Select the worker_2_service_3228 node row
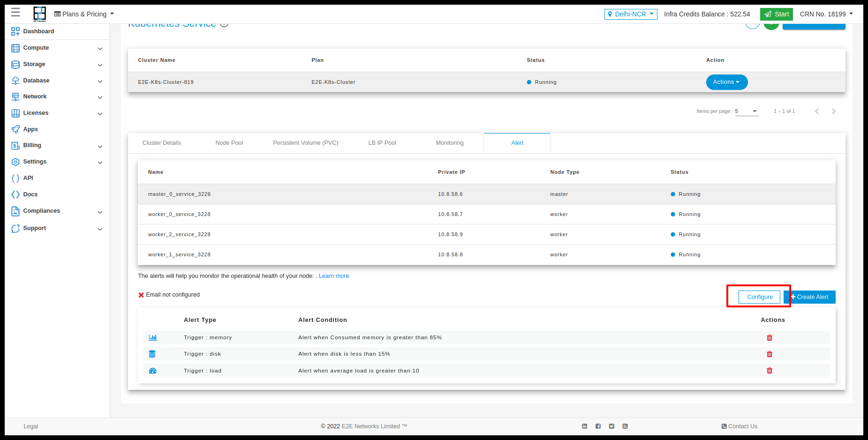The image size is (868, 440). coord(487,234)
